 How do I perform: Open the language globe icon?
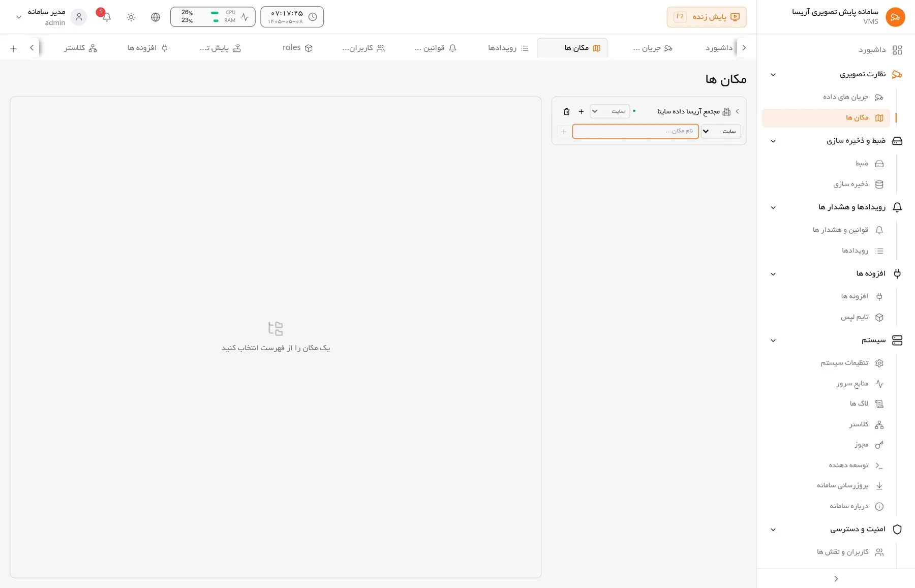point(156,17)
